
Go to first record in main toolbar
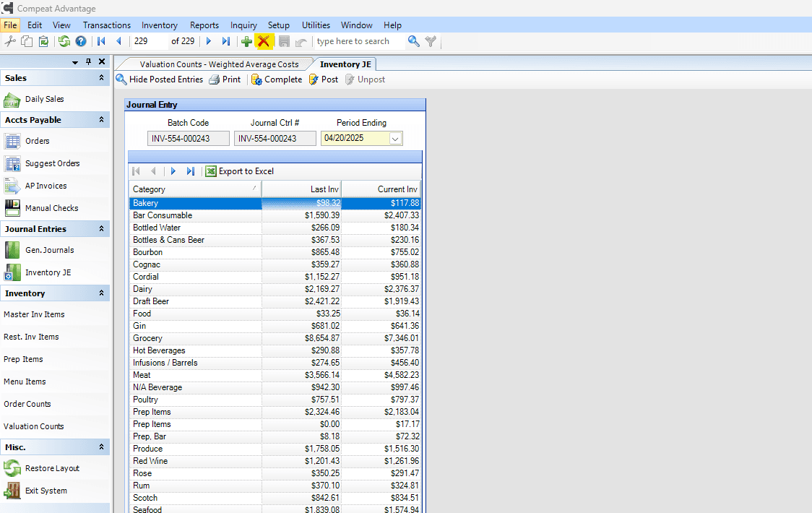101,41
